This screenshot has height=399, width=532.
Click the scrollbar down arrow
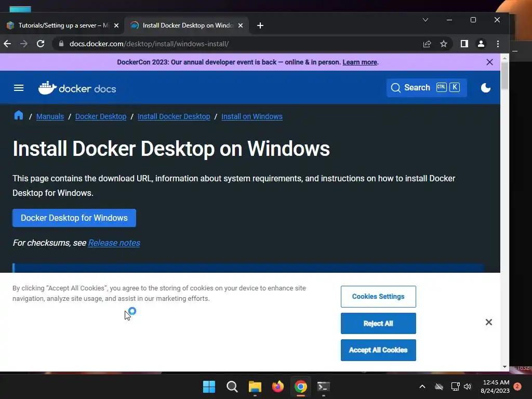click(x=504, y=367)
